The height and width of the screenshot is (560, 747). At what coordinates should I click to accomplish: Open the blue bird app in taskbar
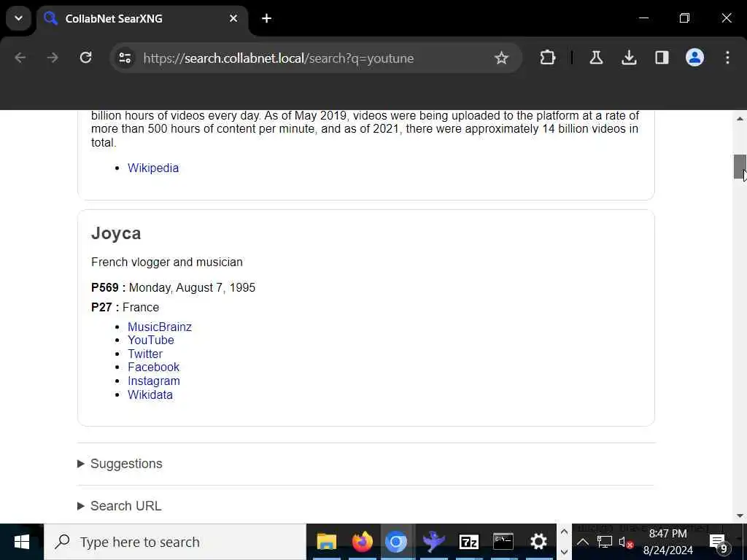pyautogui.click(x=433, y=542)
